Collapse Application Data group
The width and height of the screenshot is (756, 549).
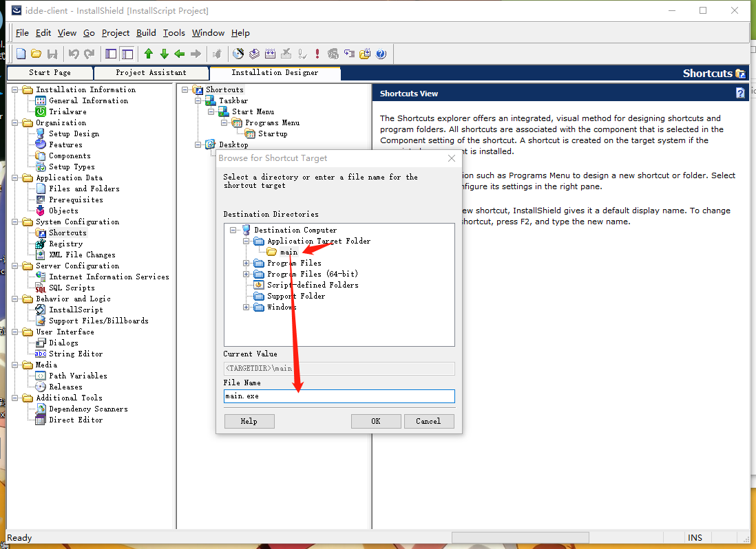pos(15,177)
